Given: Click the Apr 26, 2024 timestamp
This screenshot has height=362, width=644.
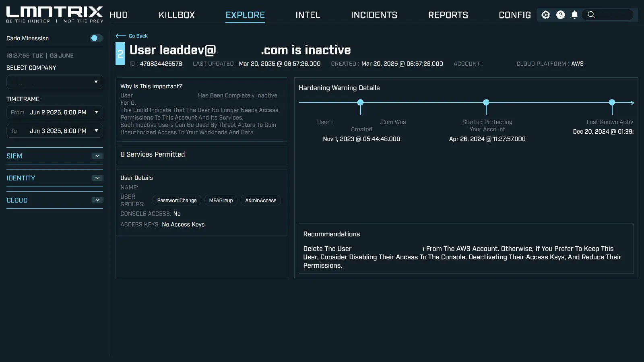Looking at the screenshot, I should pyautogui.click(x=487, y=139).
